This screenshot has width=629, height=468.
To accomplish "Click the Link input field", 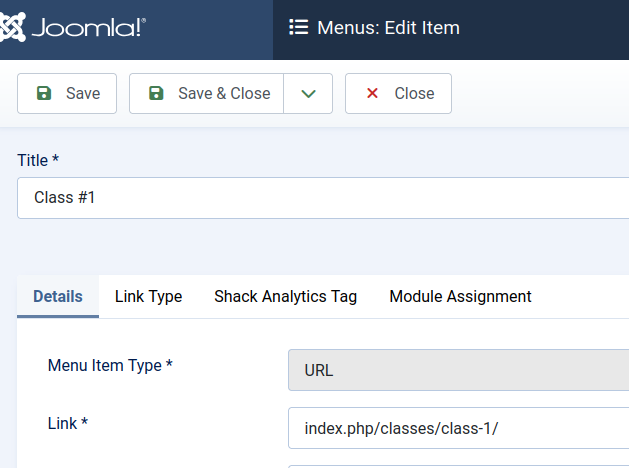I will [x=459, y=428].
